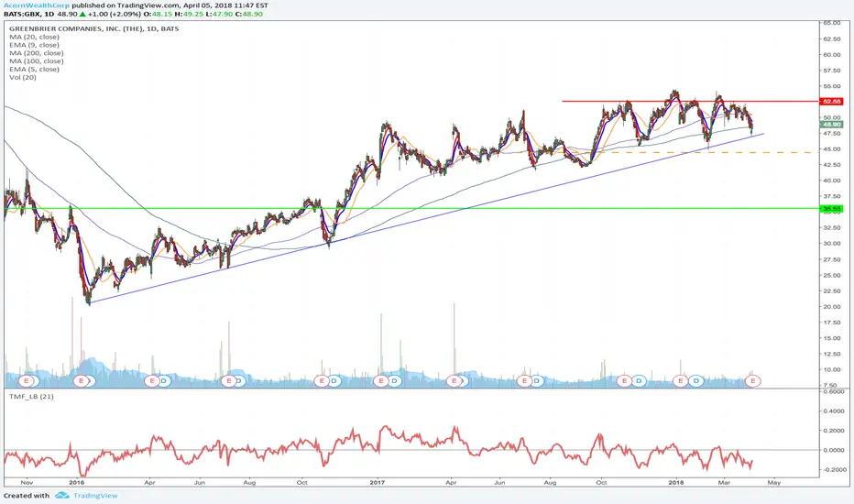Click the TMF_LB (21) indicator label

(x=31, y=396)
